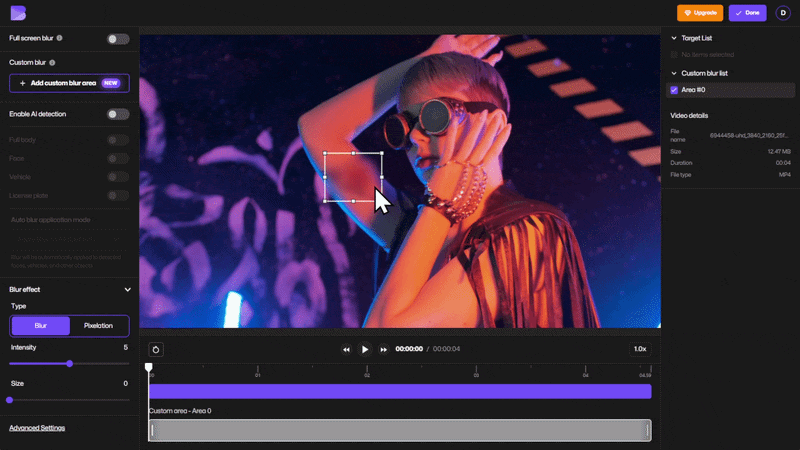Toggle the Face detection switch
The height and width of the screenshot is (450, 800).
(118, 159)
